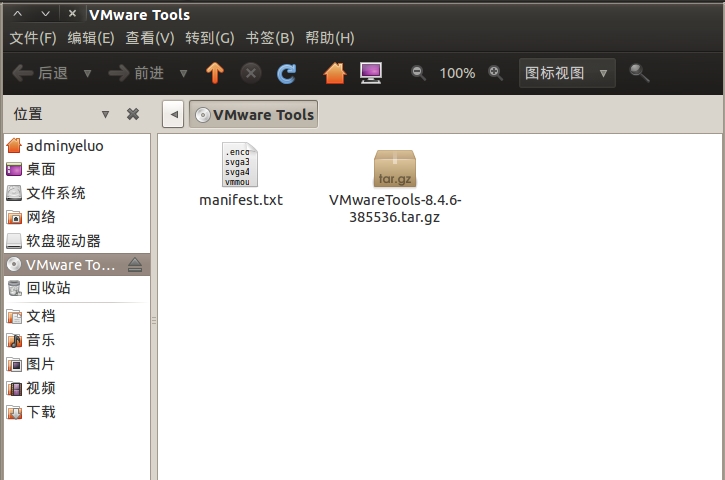Open the 查看(V) menu
This screenshot has width=725, height=480.
150,38
